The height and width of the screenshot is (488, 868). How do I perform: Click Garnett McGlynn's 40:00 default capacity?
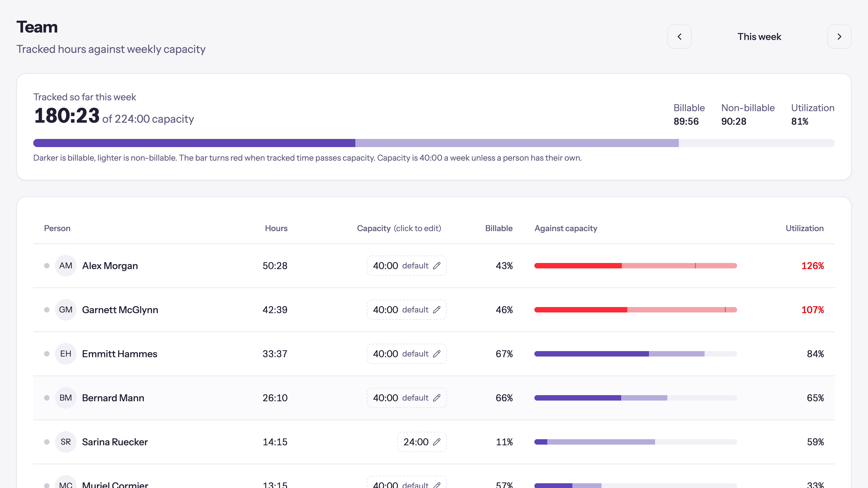(x=407, y=310)
